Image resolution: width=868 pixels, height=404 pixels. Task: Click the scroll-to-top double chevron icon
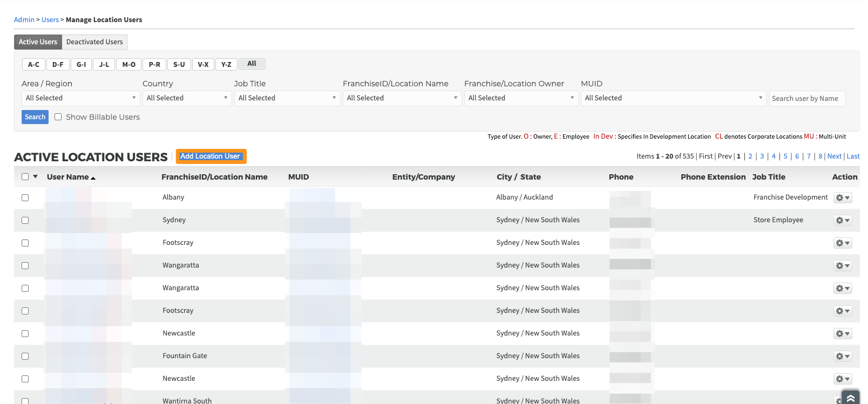[850, 398]
